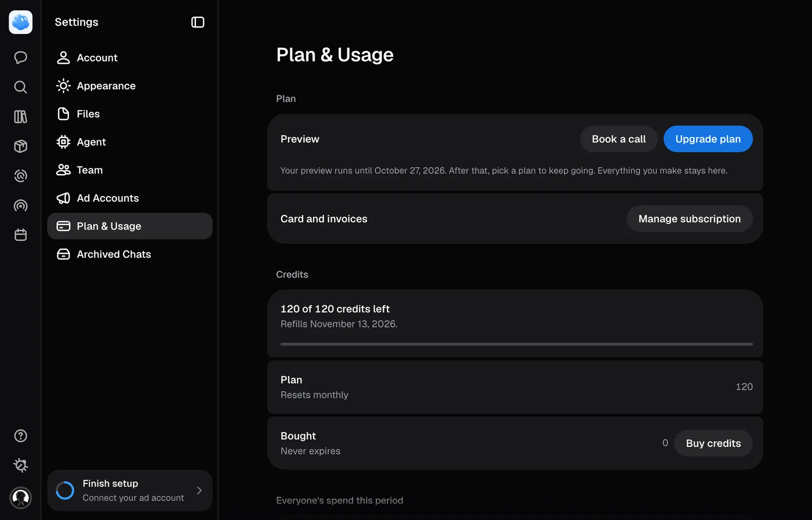The width and height of the screenshot is (812, 520).
Task: Click the spiral target icon in rail
Action: point(20,176)
